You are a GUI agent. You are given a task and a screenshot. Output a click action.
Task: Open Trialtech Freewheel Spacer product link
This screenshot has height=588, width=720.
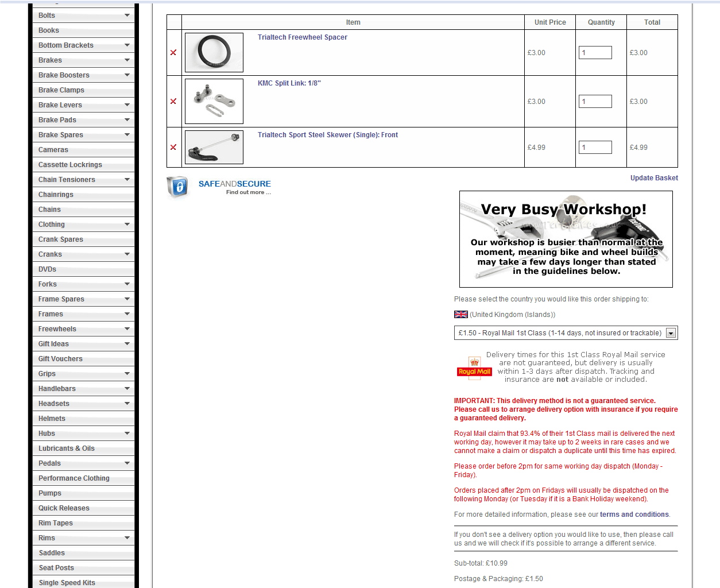(x=303, y=37)
